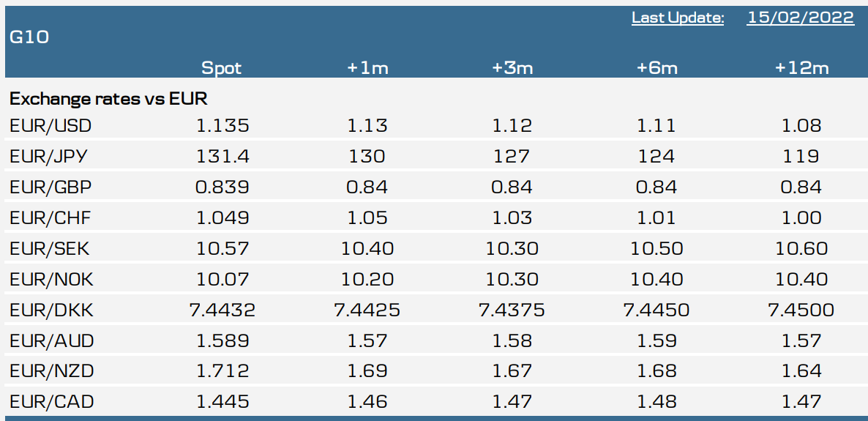
Task: Click the +6m column header
Action: coord(657,67)
